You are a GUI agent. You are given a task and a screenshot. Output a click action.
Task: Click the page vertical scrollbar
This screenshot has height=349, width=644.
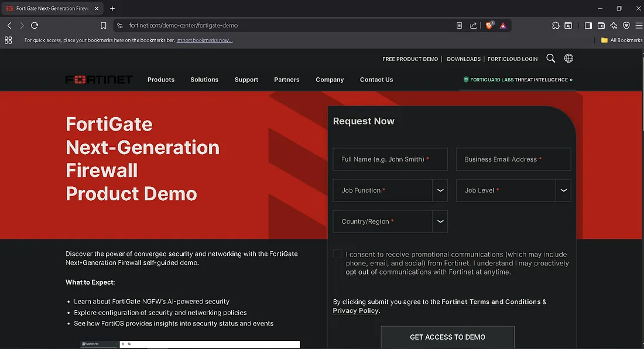pos(642,94)
